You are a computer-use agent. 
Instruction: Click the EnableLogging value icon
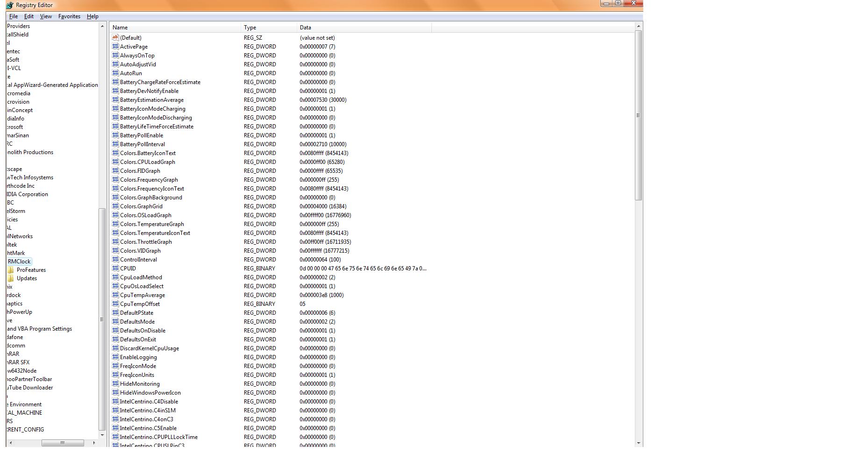tap(115, 357)
